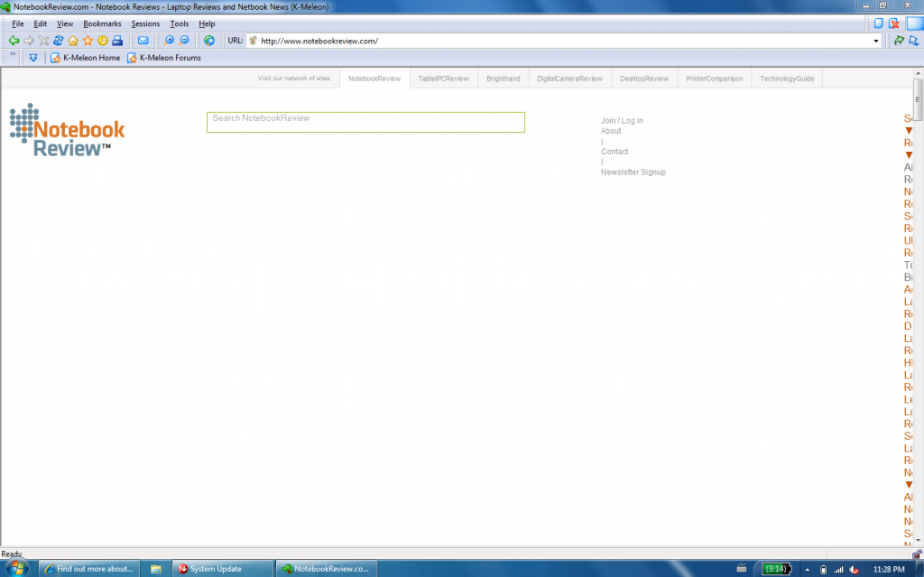Switch to the TechnologyGuide site tab
The image size is (924, 577).
(787, 79)
